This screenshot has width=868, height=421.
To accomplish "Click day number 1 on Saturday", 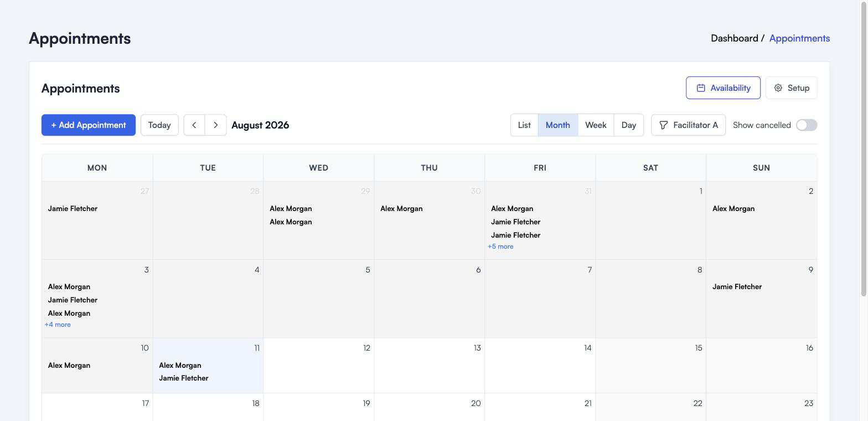I will pyautogui.click(x=701, y=191).
